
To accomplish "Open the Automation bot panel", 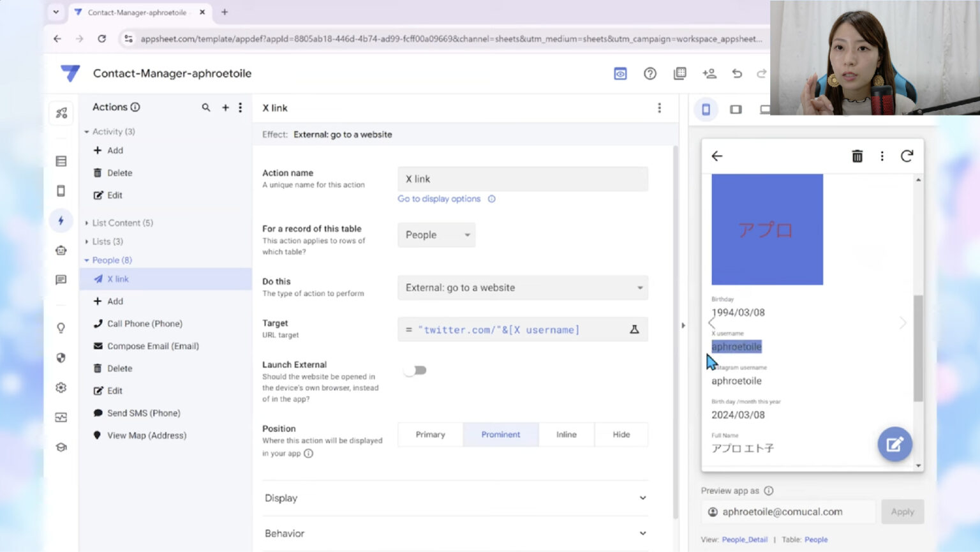I will tap(61, 250).
